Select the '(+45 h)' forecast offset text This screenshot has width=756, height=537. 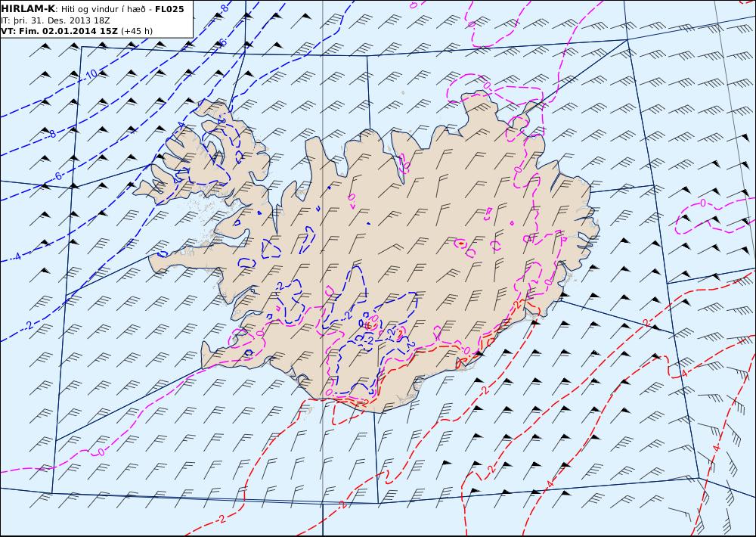[x=136, y=31]
